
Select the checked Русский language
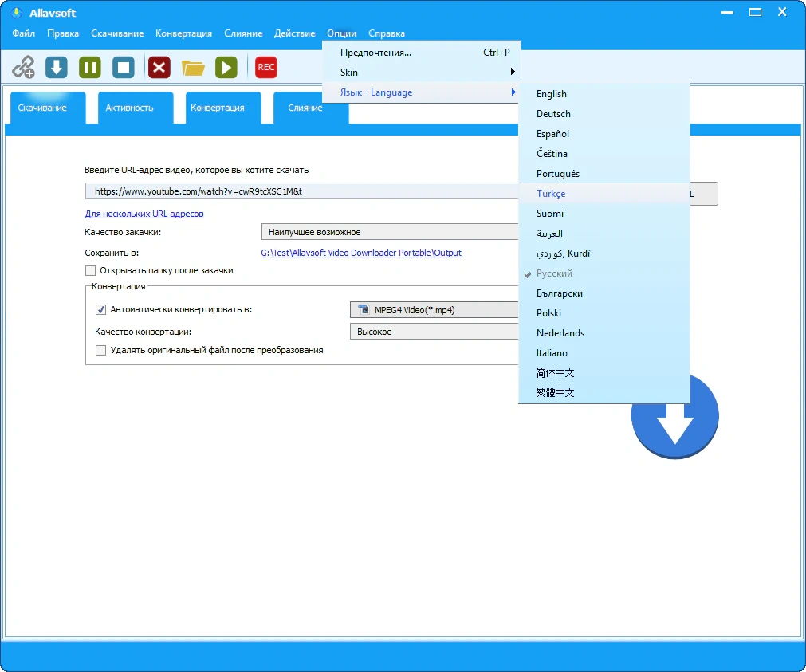pos(604,273)
